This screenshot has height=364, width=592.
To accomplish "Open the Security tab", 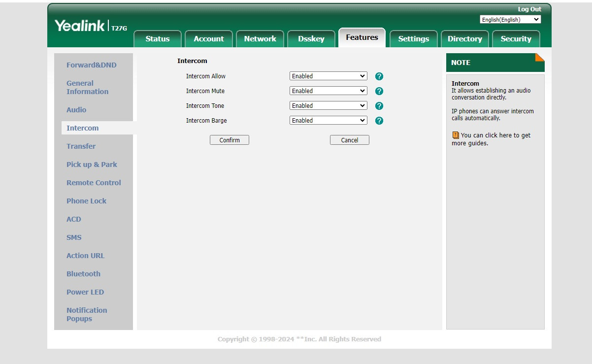I will point(516,39).
